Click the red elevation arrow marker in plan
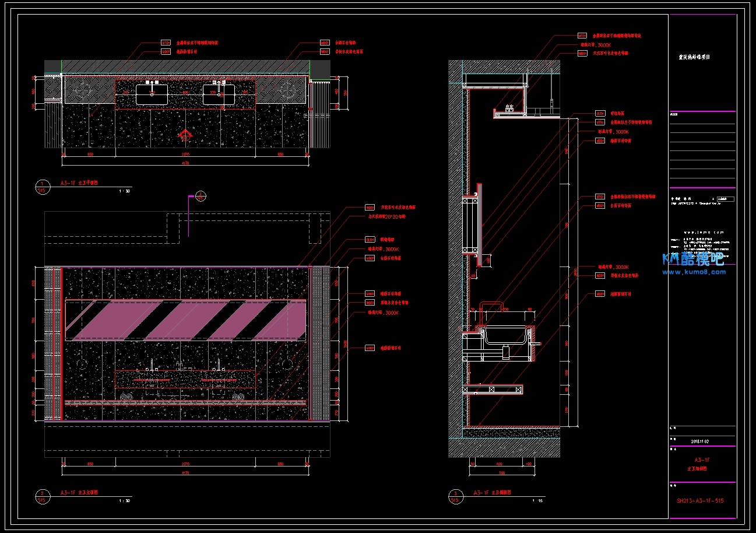 point(185,136)
